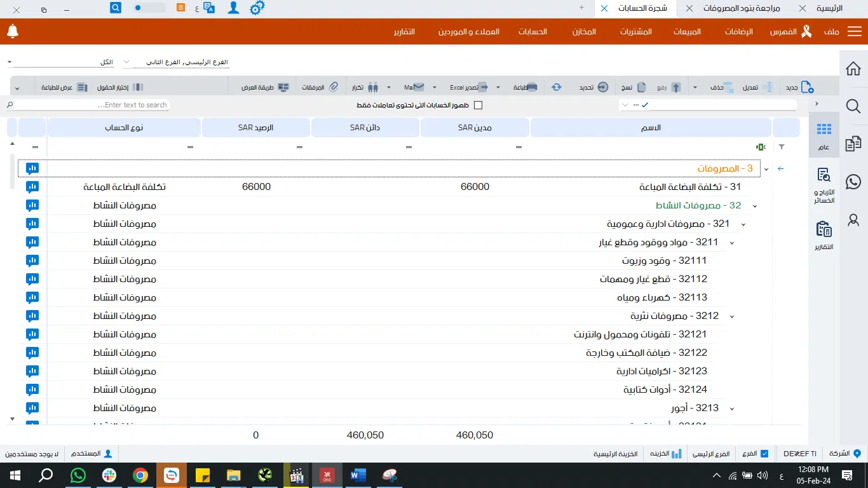Toggle the الفرع checkbox in the status bar
Screen dimensions: 868x488
pyautogui.click(x=765, y=454)
